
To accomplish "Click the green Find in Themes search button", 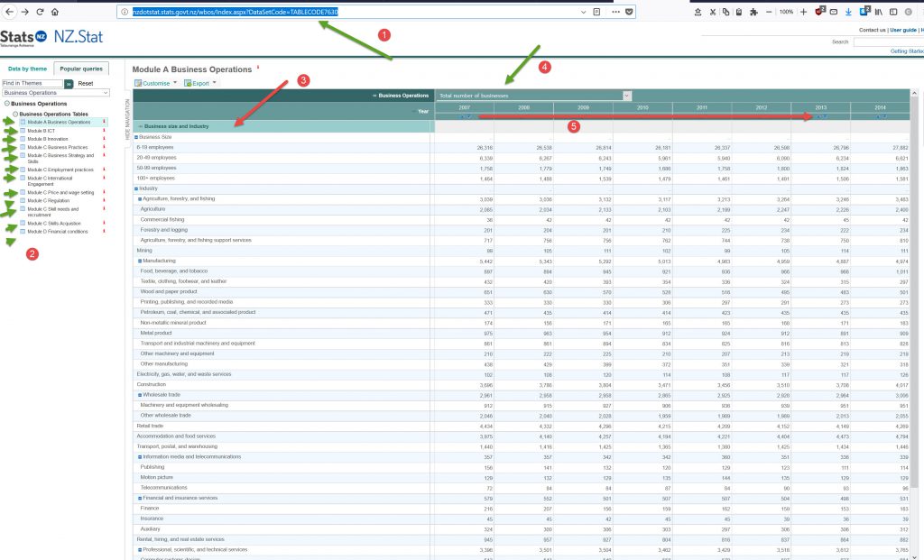I will pos(69,83).
